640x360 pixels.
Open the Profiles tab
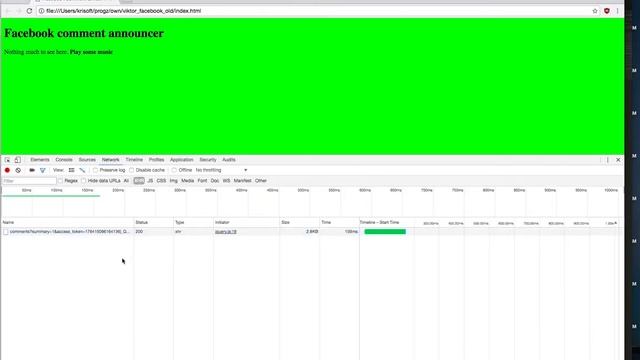click(x=156, y=160)
